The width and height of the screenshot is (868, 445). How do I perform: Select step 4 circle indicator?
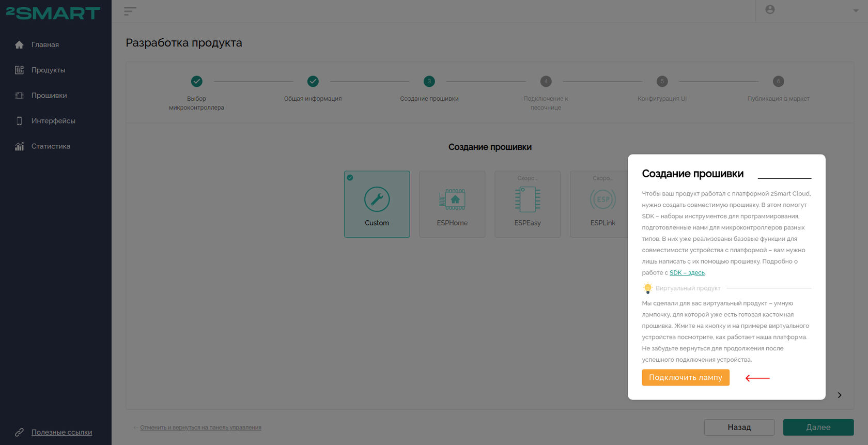546,81
